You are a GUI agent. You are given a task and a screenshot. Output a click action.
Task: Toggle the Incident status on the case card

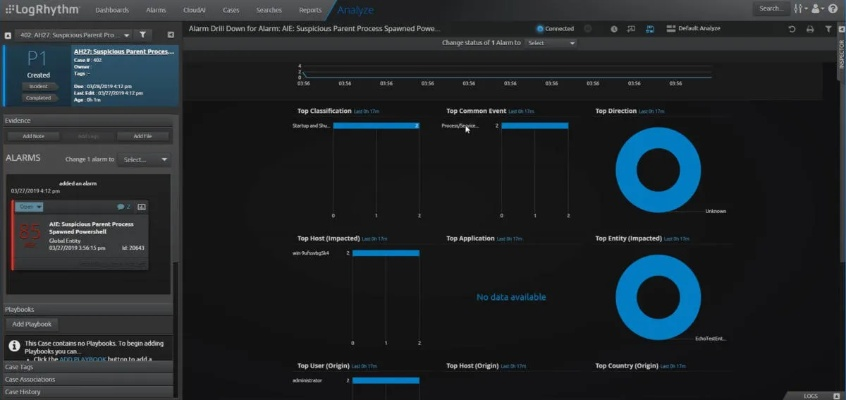(x=38, y=87)
